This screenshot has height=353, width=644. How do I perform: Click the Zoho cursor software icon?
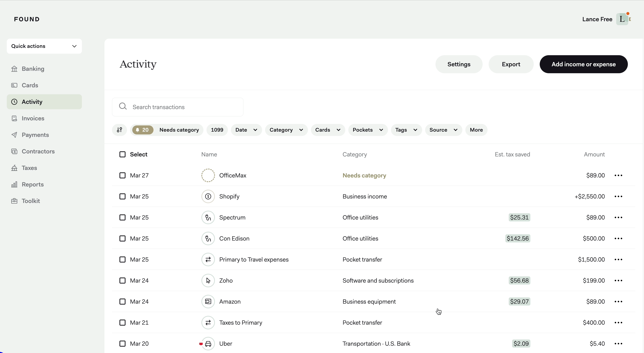pyautogui.click(x=208, y=281)
